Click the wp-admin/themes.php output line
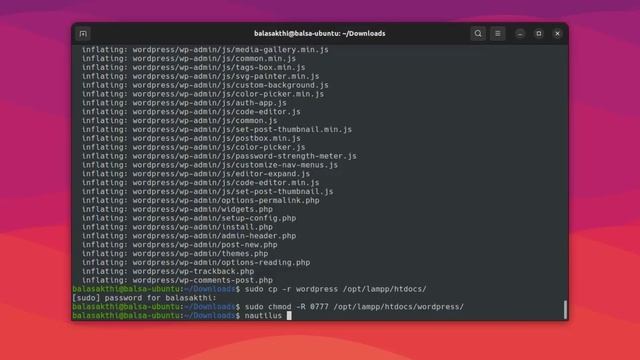Screen dimensions: 640x360 coord(175,253)
